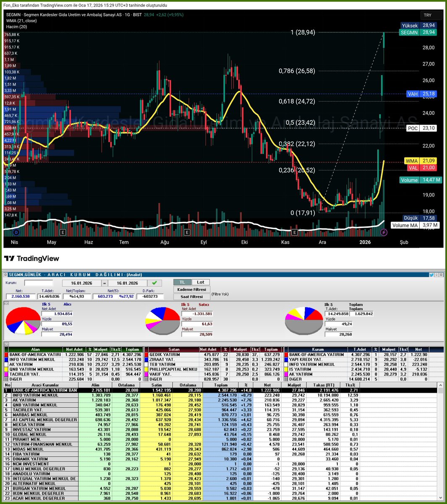
Task: Click the earnings E marker near Kas
Action: pos(295,232)
